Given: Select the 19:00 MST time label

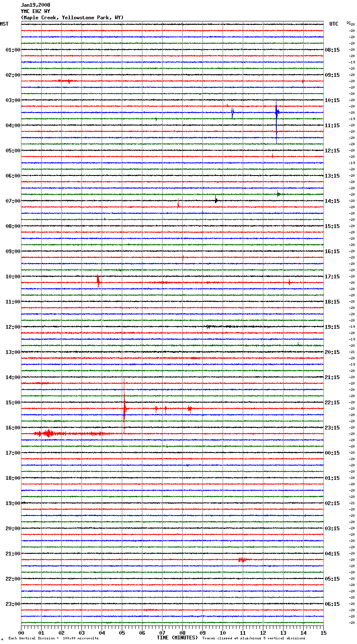Looking at the screenshot, I should pyautogui.click(x=13, y=503).
